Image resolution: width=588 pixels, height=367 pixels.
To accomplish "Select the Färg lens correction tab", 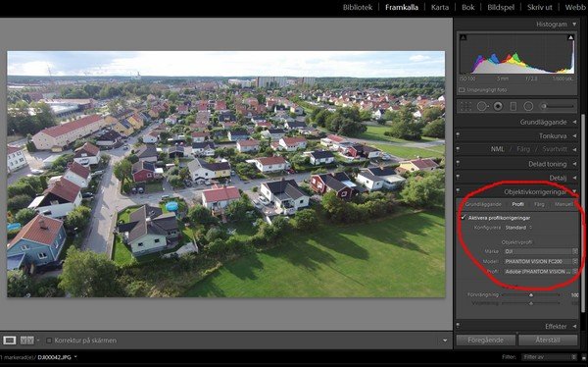I will (x=539, y=204).
